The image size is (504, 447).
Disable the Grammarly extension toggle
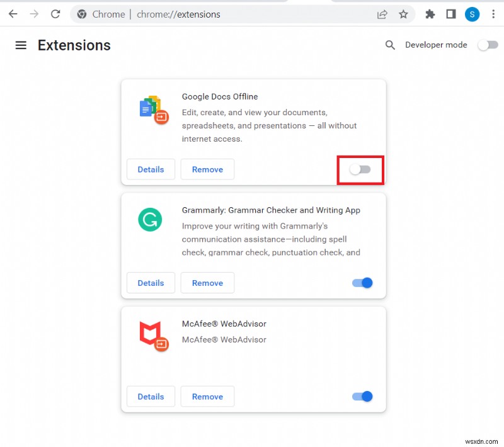[362, 283]
